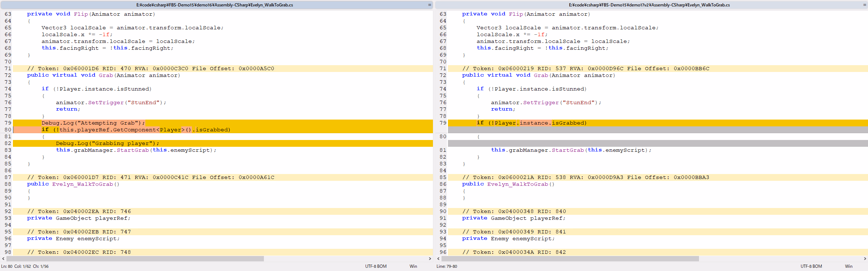
Task: Click right pane scrollbar's right arrow
Action: tap(865, 258)
